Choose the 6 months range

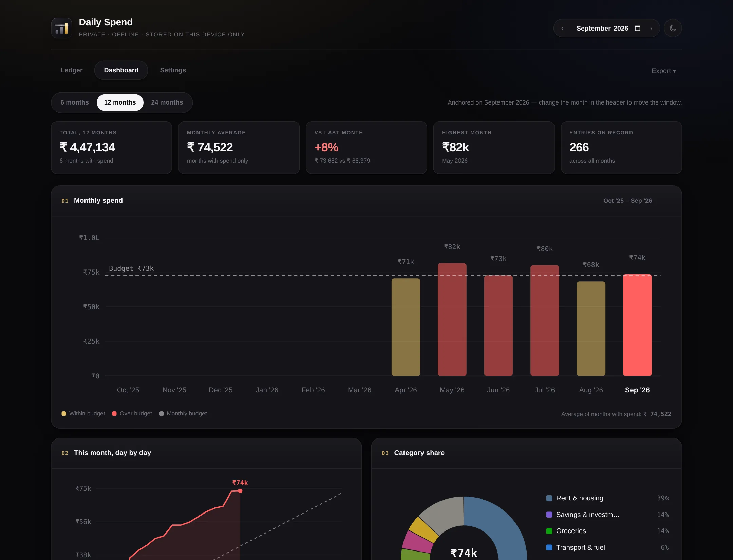[75, 102]
